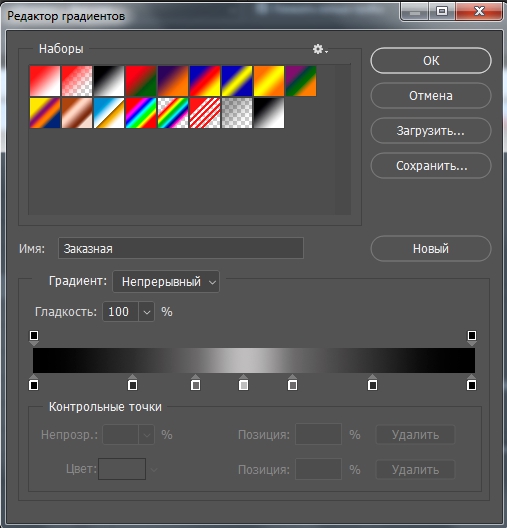Pick the chrome gradient preset
The height and width of the screenshot is (528, 507).
pyautogui.click(x=109, y=113)
